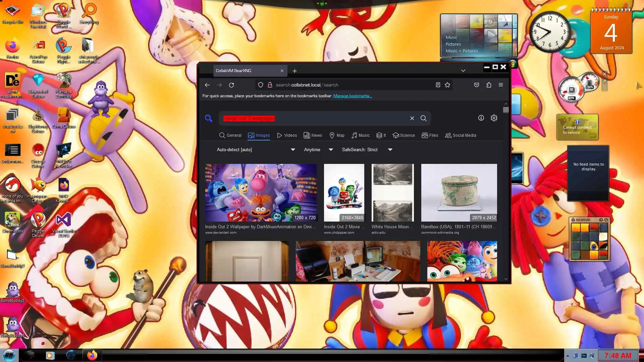Click the Windows Start orb
The image size is (644, 362).
pyautogui.click(x=9, y=355)
